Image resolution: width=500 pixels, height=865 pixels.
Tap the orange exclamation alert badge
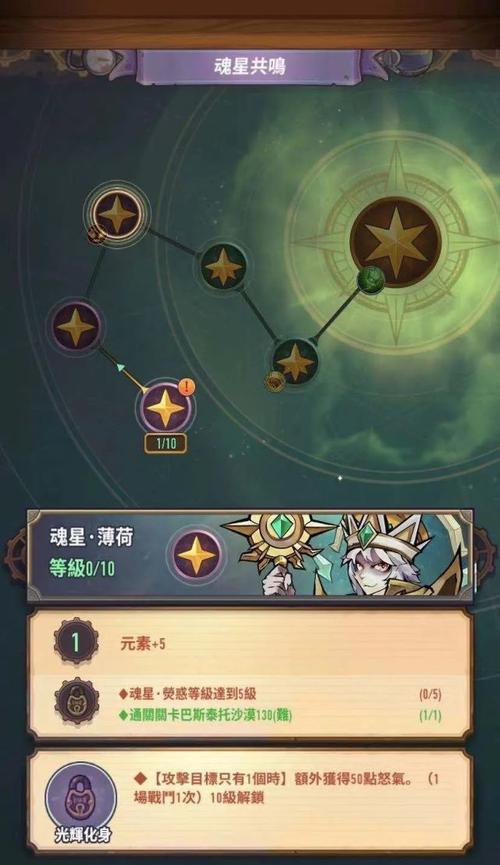[187, 387]
